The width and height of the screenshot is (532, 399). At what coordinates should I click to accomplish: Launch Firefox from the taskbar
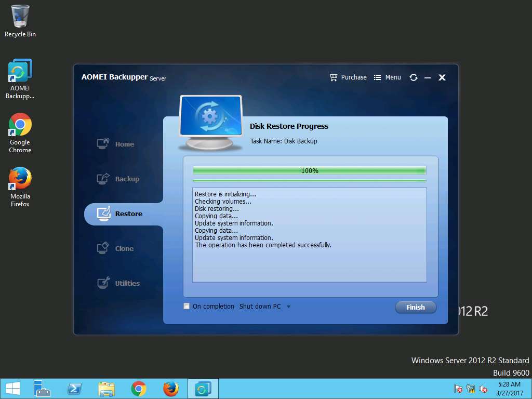click(x=171, y=389)
